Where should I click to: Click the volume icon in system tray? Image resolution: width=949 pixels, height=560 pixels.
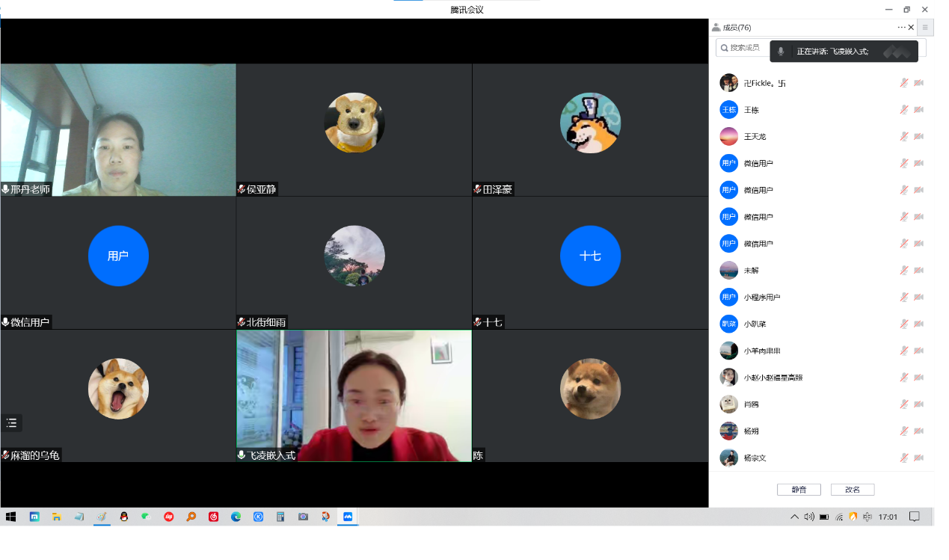click(808, 517)
